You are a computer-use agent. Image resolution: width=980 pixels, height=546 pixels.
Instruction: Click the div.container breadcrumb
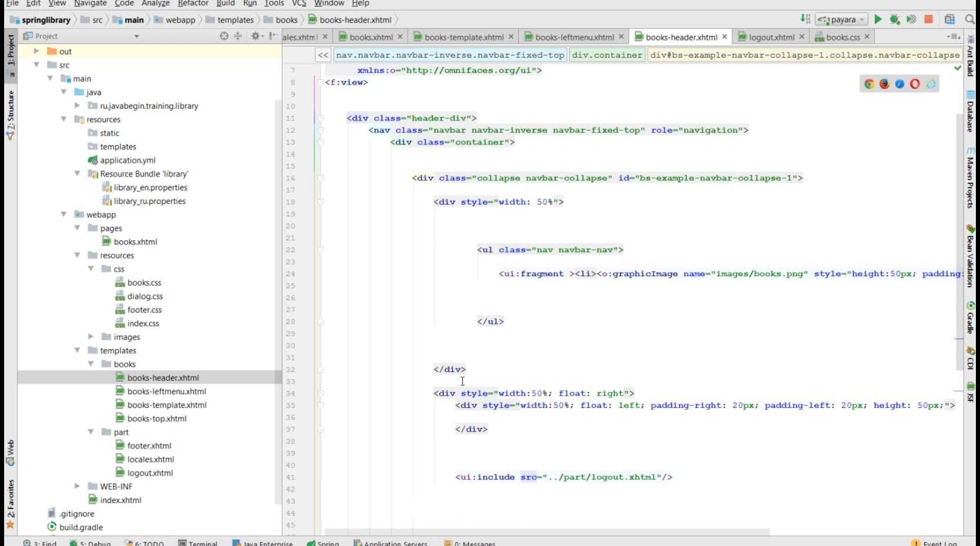tap(608, 55)
